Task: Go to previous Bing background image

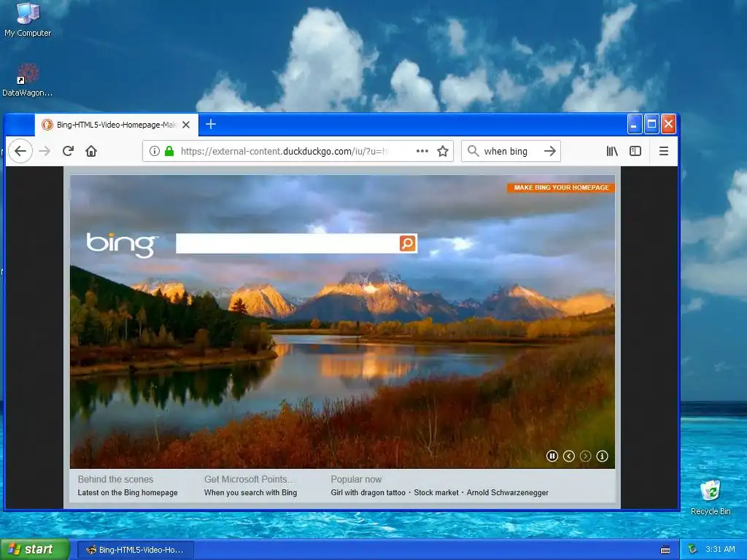Action: point(568,456)
